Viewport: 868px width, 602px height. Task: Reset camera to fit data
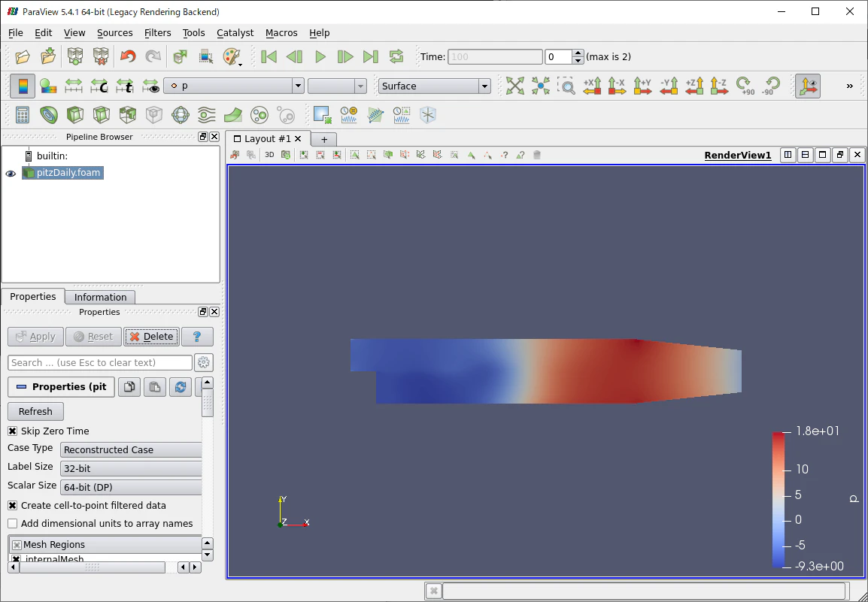[514, 86]
